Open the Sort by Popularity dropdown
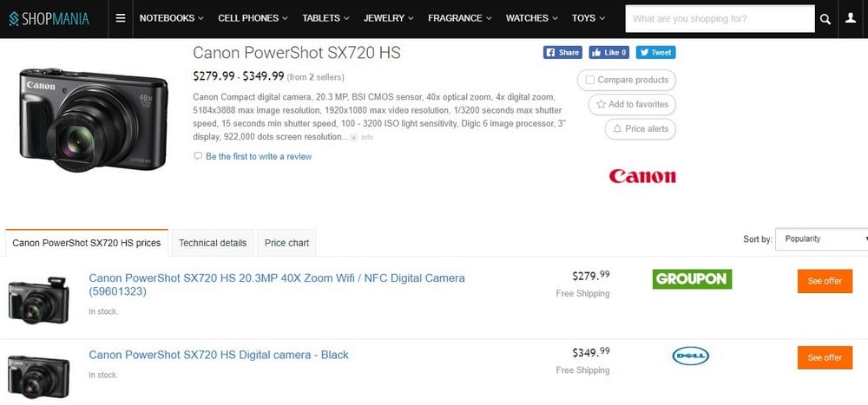Viewport: 868px width, 405px height. (x=821, y=239)
